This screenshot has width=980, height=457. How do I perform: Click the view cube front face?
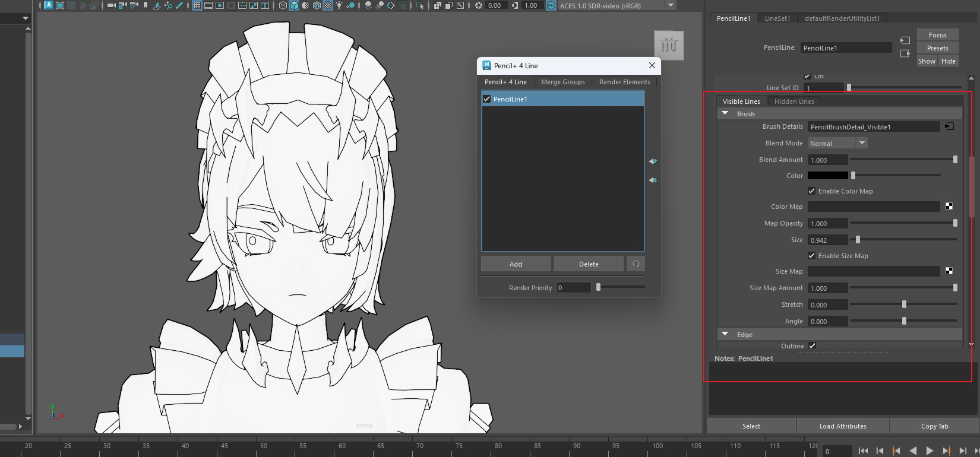(669, 45)
